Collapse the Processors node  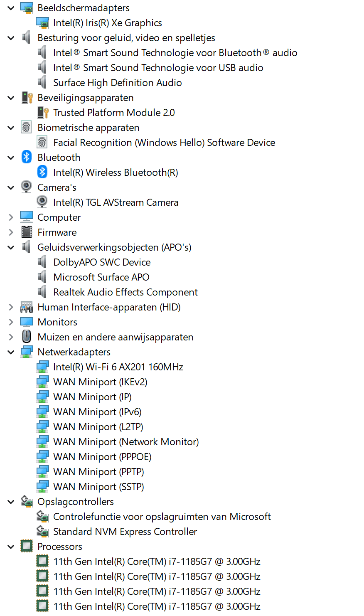(x=11, y=547)
